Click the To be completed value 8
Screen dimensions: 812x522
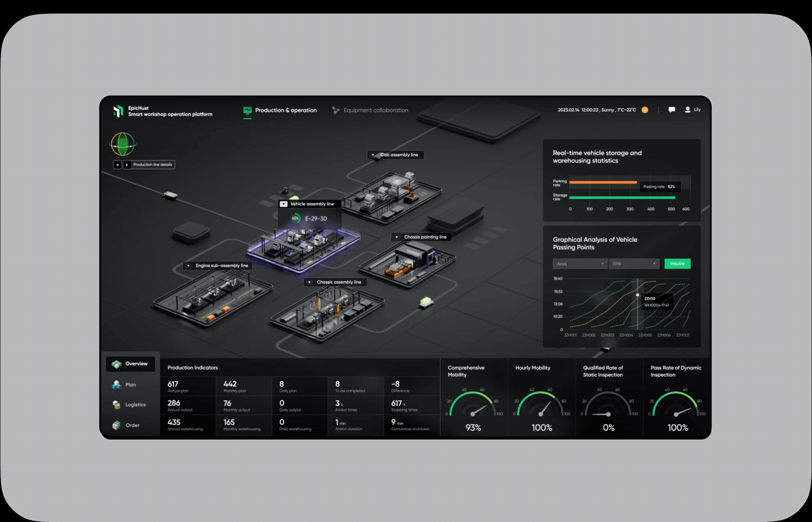[337, 384]
